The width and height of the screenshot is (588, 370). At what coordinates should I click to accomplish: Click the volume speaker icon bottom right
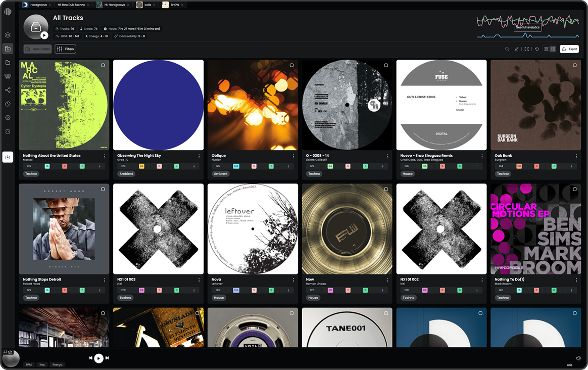[x=578, y=358]
